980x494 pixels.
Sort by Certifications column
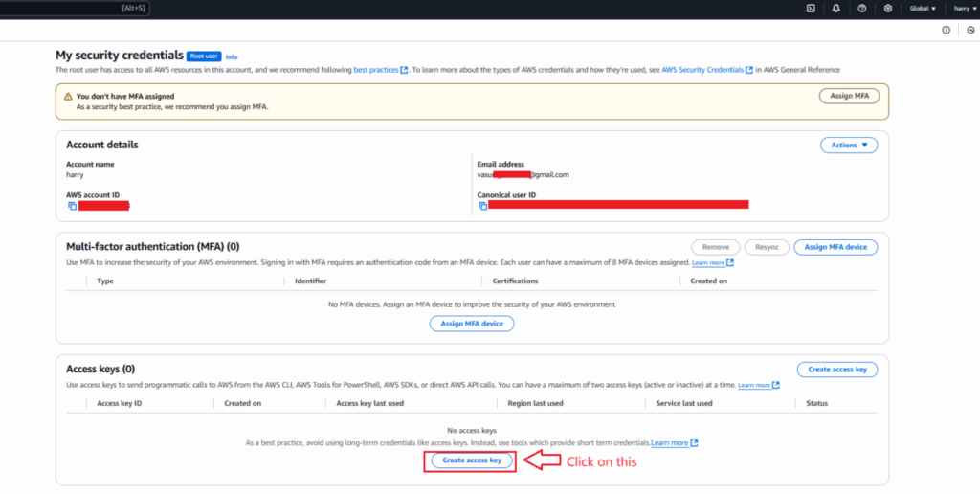[515, 281]
